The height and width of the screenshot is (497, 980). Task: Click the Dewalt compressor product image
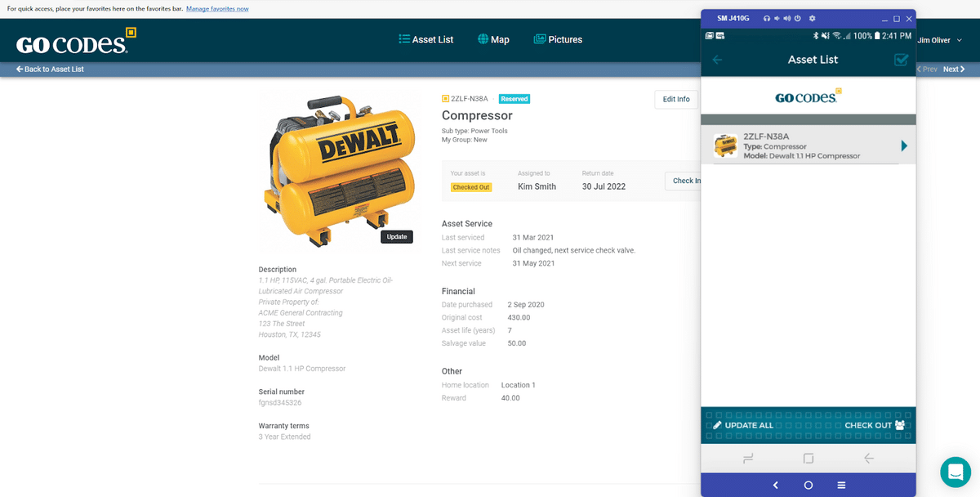click(x=337, y=169)
